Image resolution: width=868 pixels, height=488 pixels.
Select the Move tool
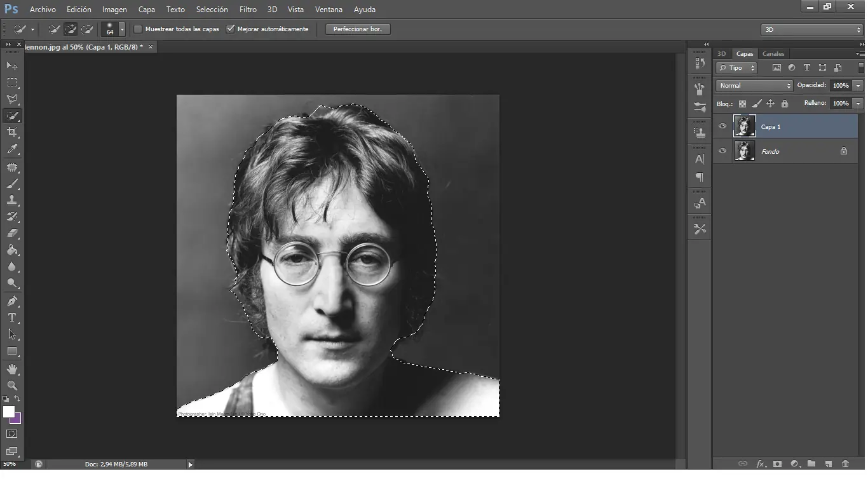click(x=12, y=66)
